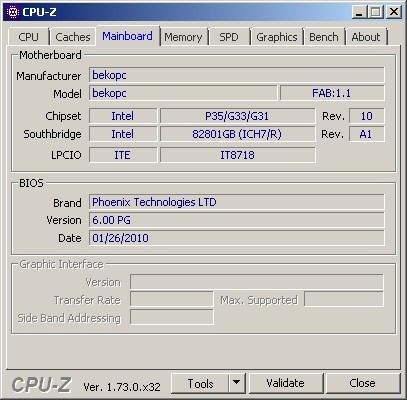Switch to the SPD tab
Image resolution: width=407 pixels, height=400 pixels.
[229, 37]
